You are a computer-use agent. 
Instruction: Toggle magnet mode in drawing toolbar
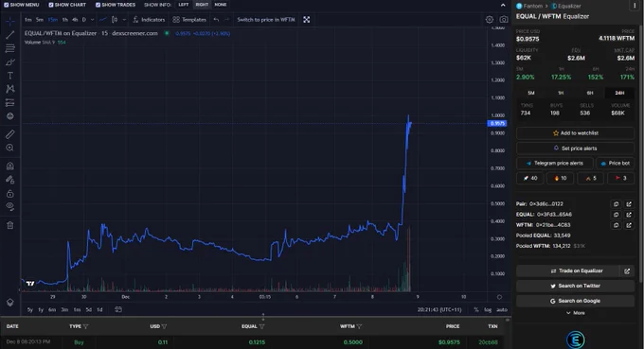pos(9,166)
